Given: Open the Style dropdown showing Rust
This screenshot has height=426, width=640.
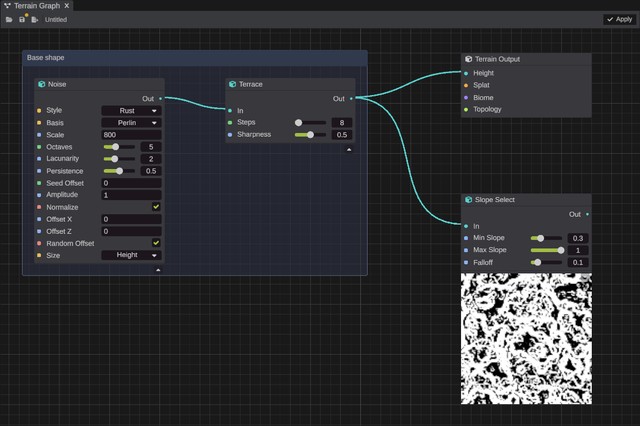Looking at the screenshot, I should 131,111.
